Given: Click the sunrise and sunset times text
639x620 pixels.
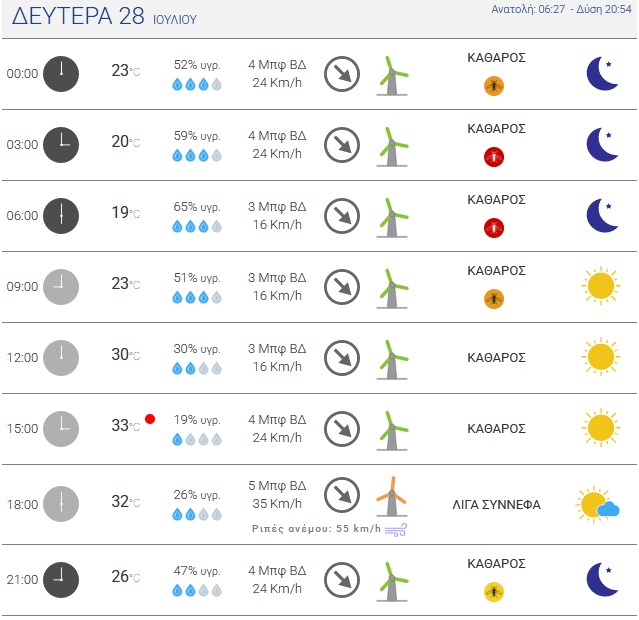Looking at the screenshot, I should 561,9.
